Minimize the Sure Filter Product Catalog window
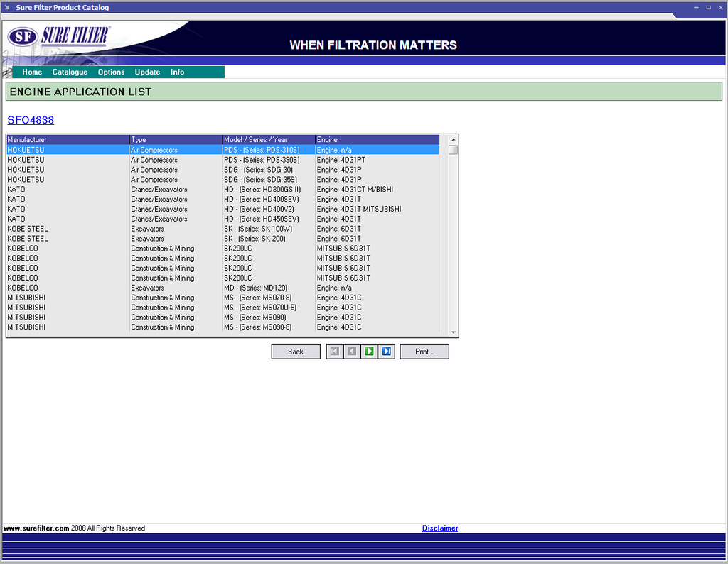The height and width of the screenshot is (564, 728). click(696, 7)
